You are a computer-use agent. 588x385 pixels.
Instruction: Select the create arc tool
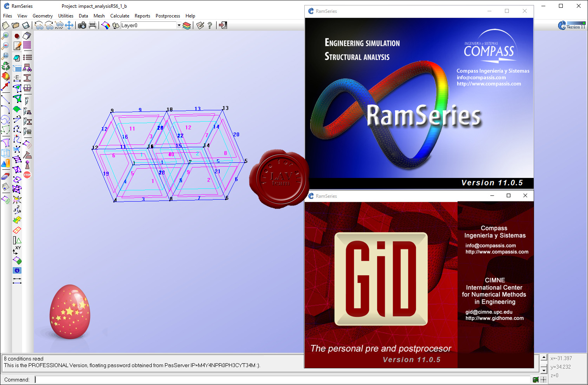point(5,109)
